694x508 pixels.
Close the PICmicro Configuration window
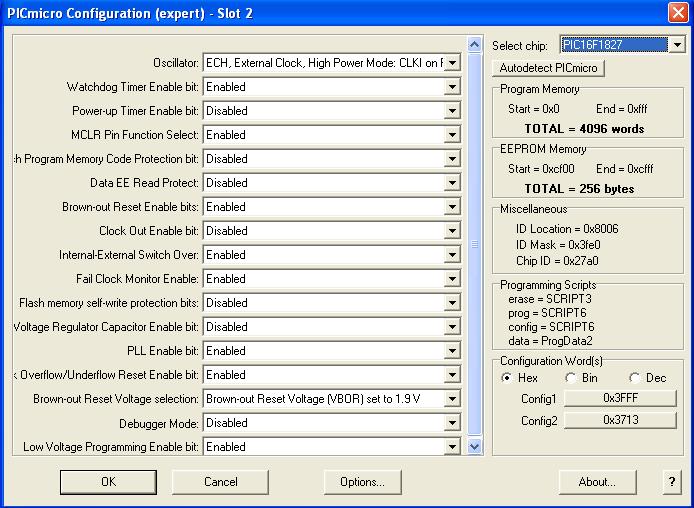pos(678,13)
